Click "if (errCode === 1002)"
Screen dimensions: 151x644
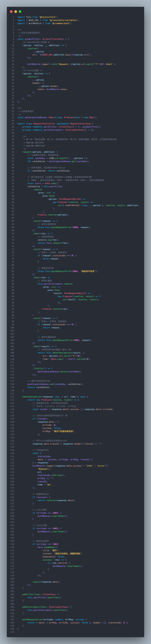[46, 544]
